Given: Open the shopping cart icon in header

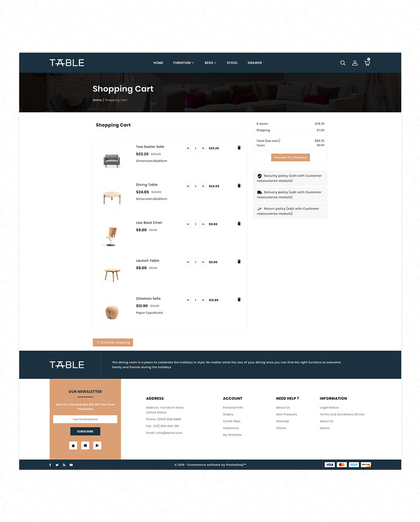Looking at the screenshot, I should [x=367, y=63].
